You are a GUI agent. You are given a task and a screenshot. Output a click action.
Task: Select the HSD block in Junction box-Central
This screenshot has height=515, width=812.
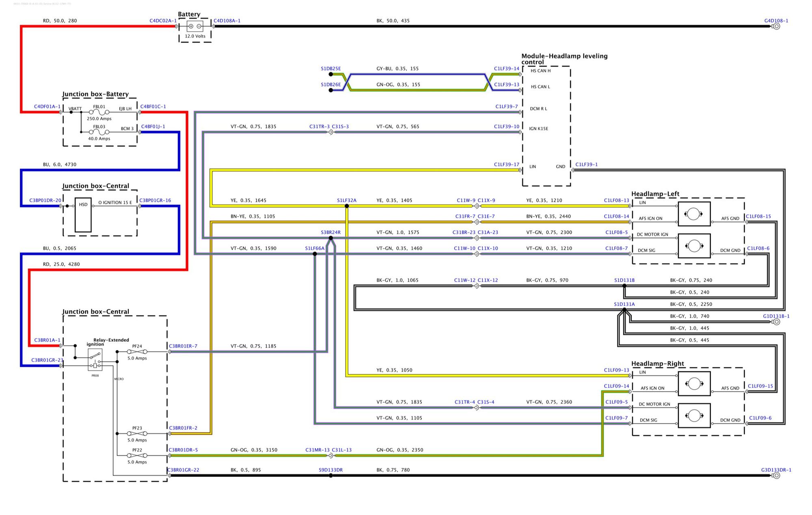(x=83, y=215)
